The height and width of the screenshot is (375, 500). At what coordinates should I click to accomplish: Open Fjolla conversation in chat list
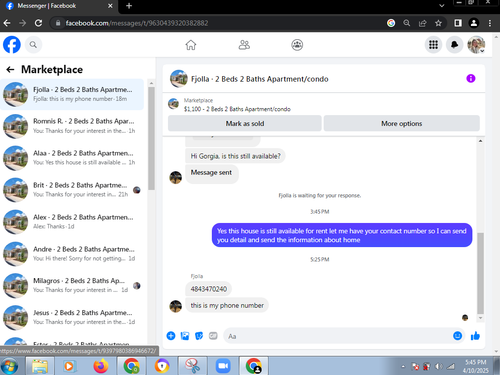pyautogui.click(x=72, y=94)
